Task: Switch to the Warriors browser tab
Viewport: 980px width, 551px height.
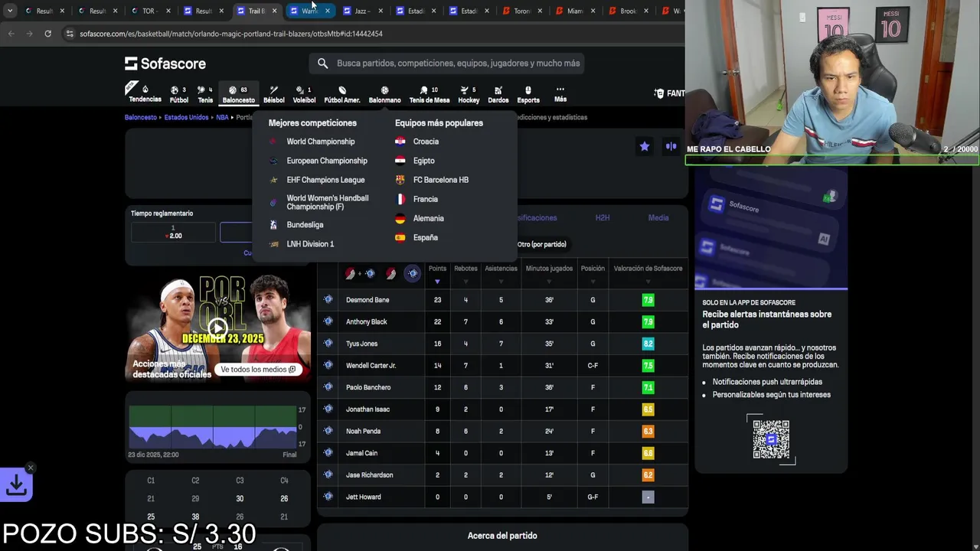Action: point(309,11)
